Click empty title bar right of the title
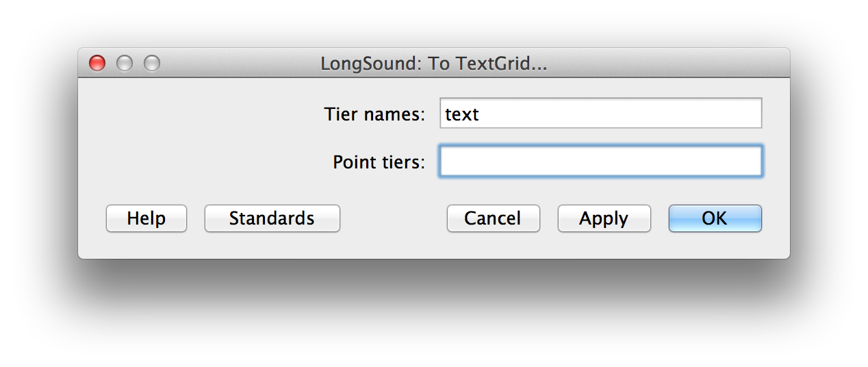868x367 pixels. point(671,64)
